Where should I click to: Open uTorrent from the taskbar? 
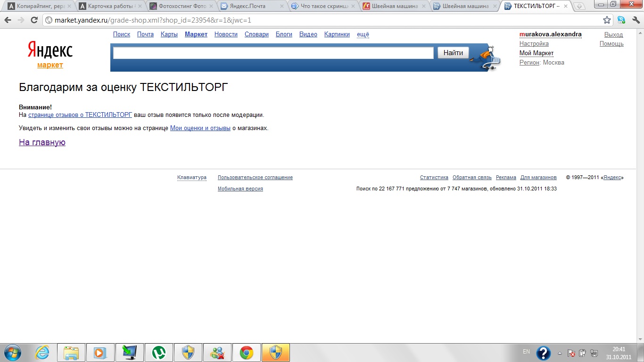(159, 353)
